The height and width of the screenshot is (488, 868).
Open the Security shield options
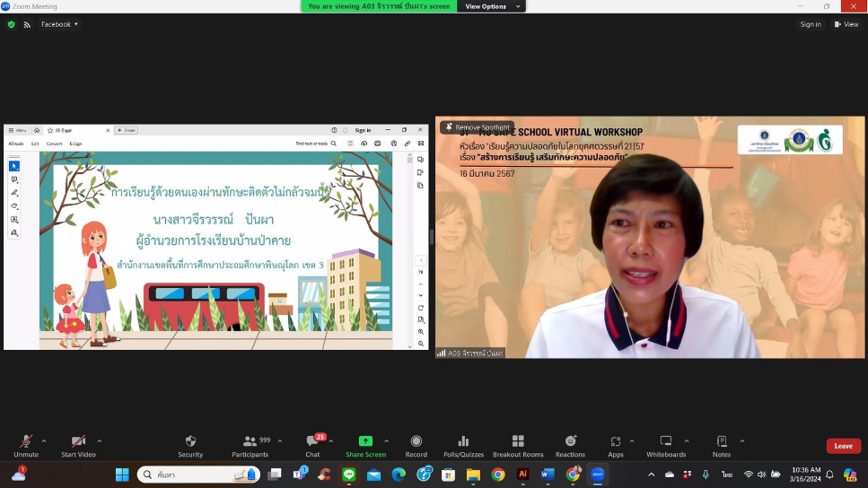[x=190, y=446]
